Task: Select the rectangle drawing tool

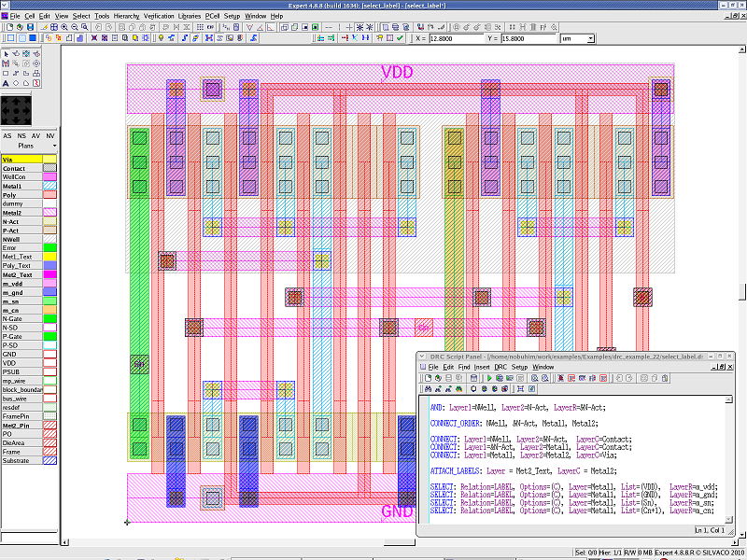Action: coord(7,74)
